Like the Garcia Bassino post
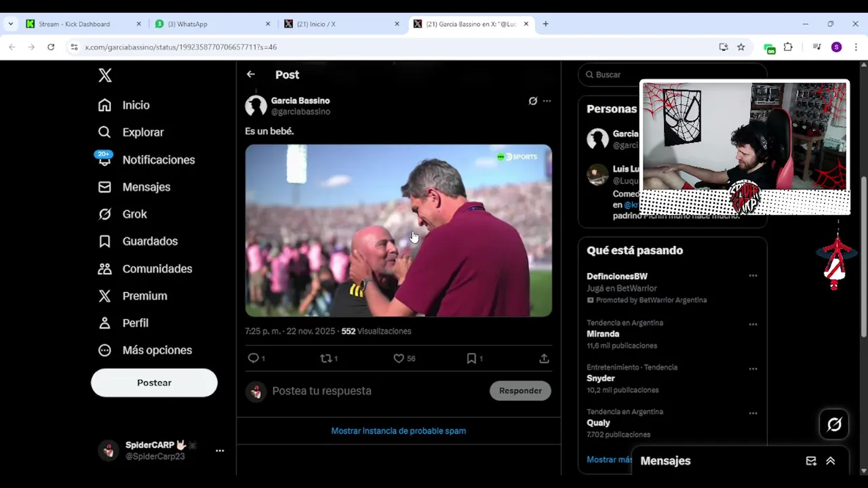868x488 pixels. [399, 359]
